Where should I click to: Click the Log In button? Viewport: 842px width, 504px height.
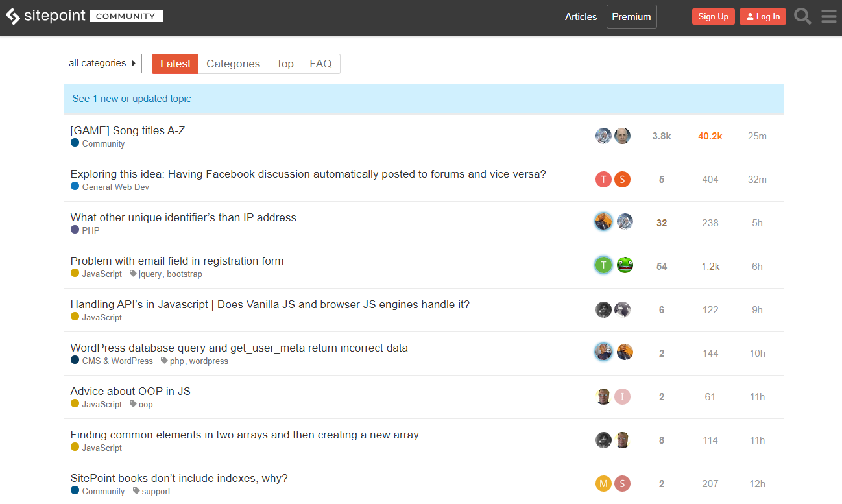(x=762, y=17)
